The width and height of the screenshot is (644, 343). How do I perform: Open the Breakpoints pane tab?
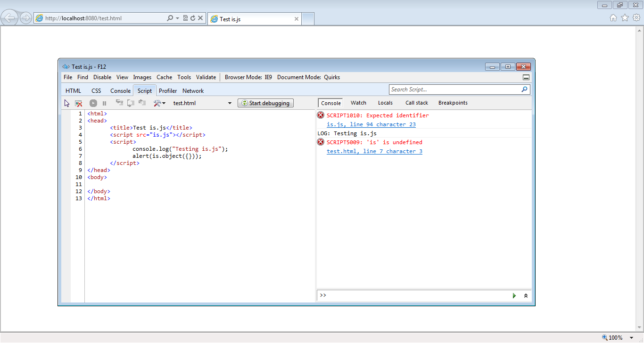click(x=453, y=103)
